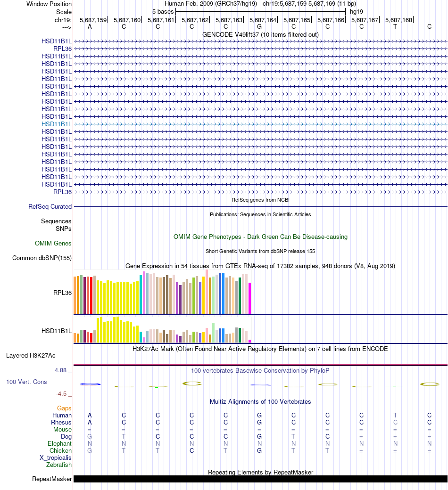Click the Rhesus species label
The height and width of the screenshot is (490, 448).
pyautogui.click(x=61, y=423)
